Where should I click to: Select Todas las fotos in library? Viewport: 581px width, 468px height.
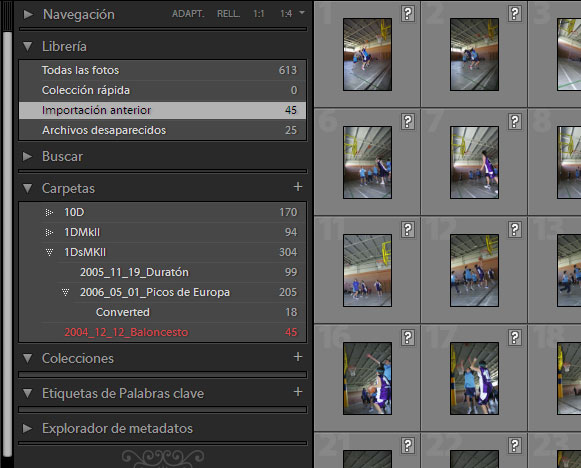coord(162,70)
